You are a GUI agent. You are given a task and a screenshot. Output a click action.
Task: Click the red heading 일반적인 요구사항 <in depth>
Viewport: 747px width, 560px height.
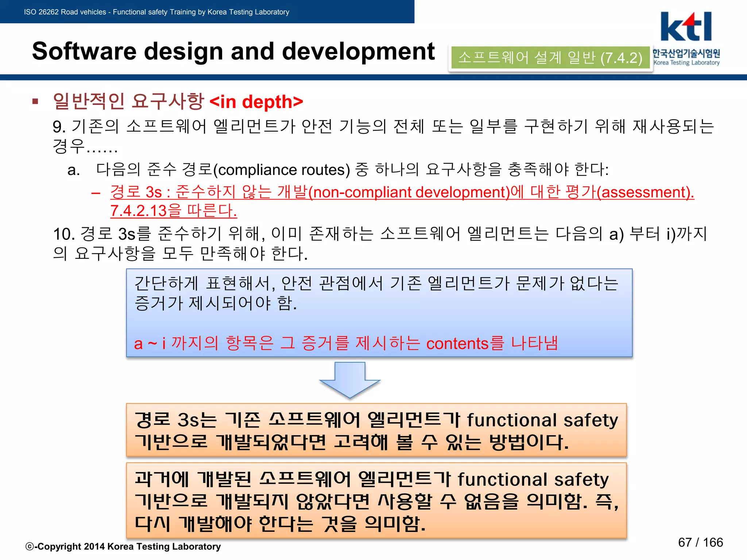(178, 101)
